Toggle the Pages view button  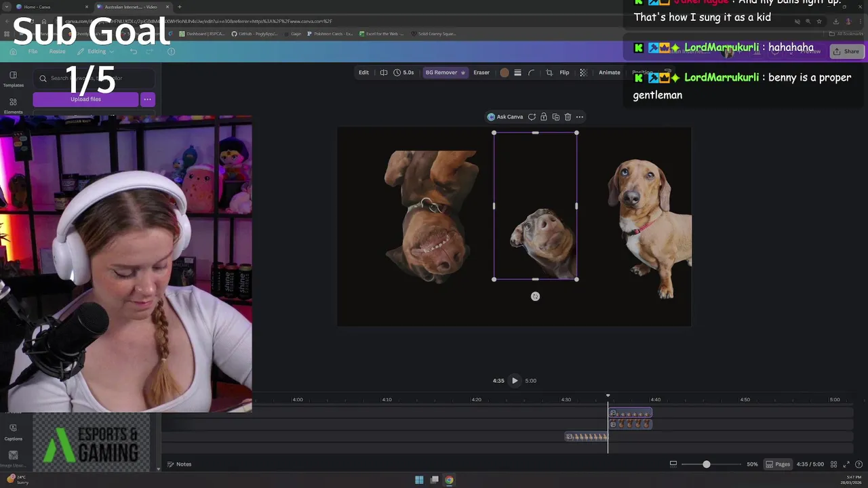click(x=778, y=464)
